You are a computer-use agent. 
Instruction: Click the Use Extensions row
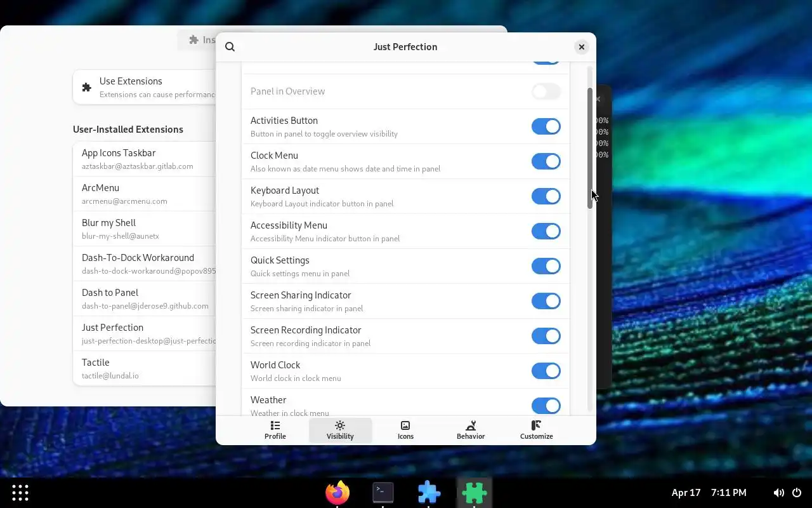click(x=145, y=87)
